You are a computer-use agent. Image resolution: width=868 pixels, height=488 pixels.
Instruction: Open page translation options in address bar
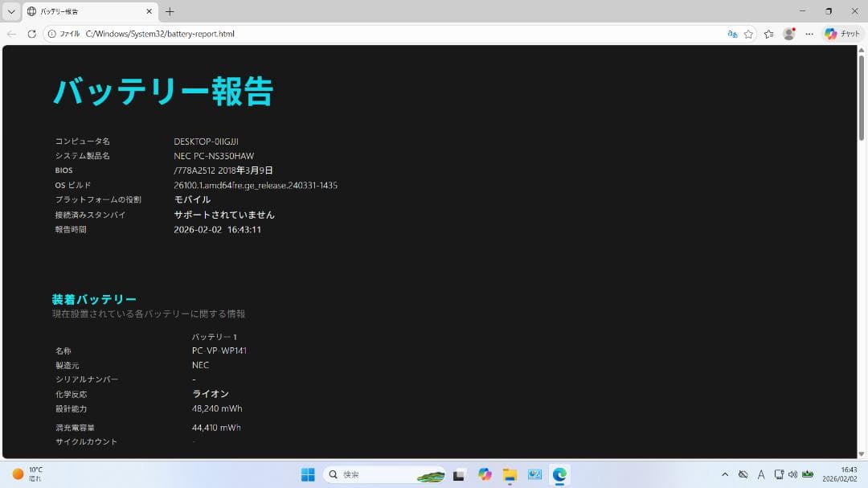tap(734, 34)
